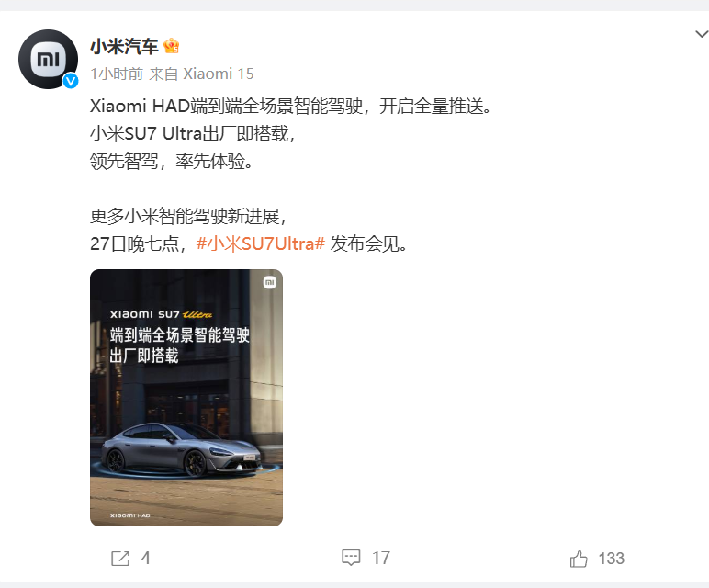Image resolution: width=709 pixels, height=588 pixels.
Task: Expand the post options chevron menu
Action: (702, 34)
